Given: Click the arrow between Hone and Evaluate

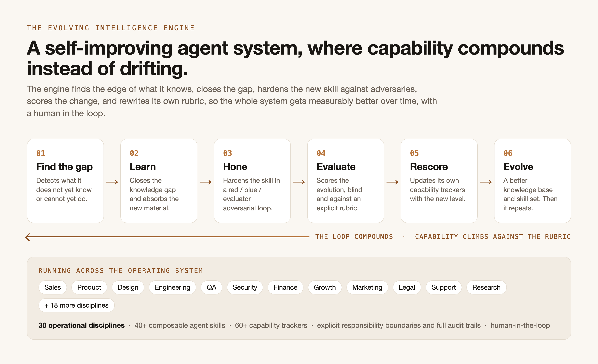Looking at the screenshot, I should (299, 182).
